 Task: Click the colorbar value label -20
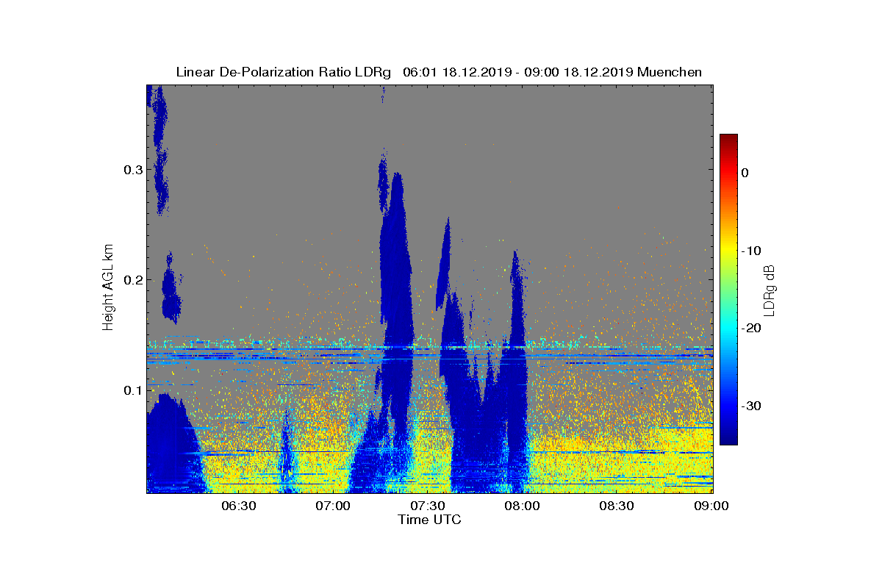751,329
